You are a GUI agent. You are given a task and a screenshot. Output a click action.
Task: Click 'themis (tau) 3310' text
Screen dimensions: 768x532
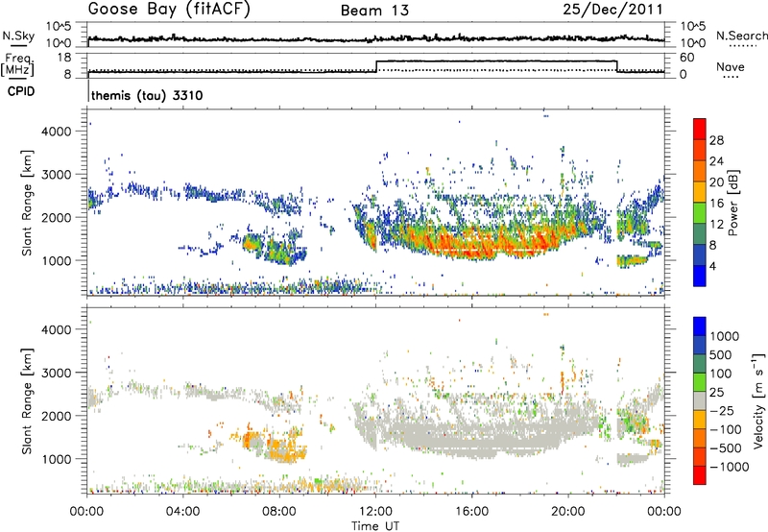coord(147,95)
